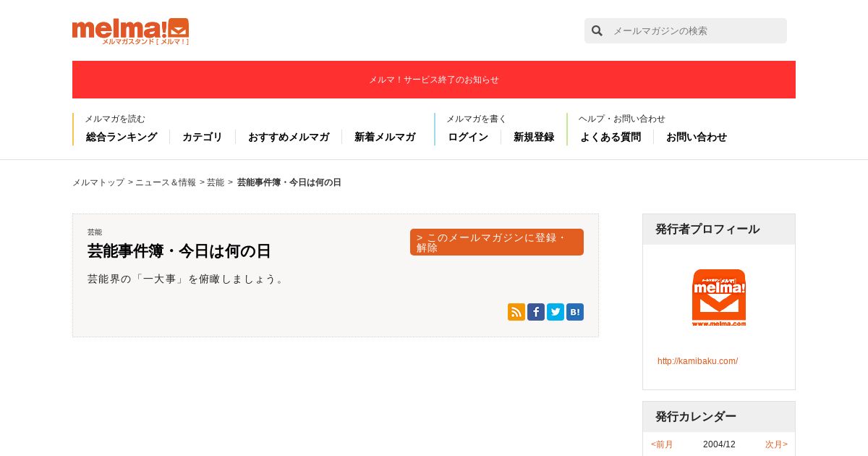Go to previous month <前月
The width and height of the screenshot is (868, 456).
click(x=662, y=444)
